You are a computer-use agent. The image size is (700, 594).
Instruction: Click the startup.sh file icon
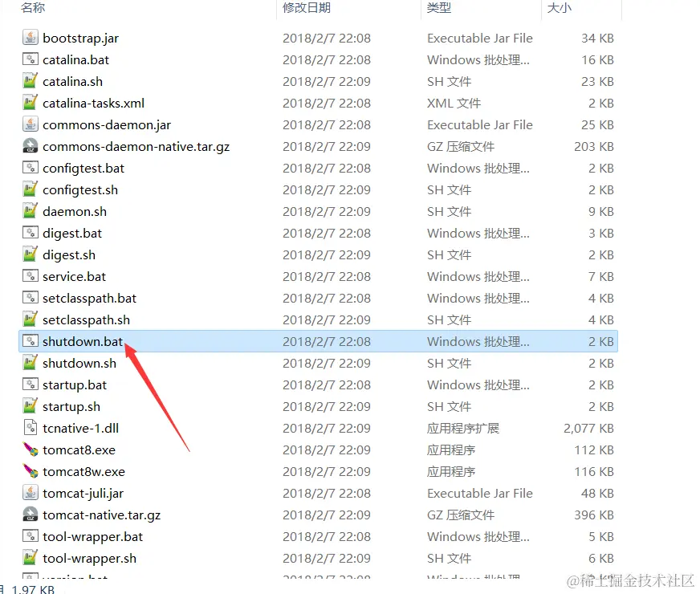click(30, 406)
